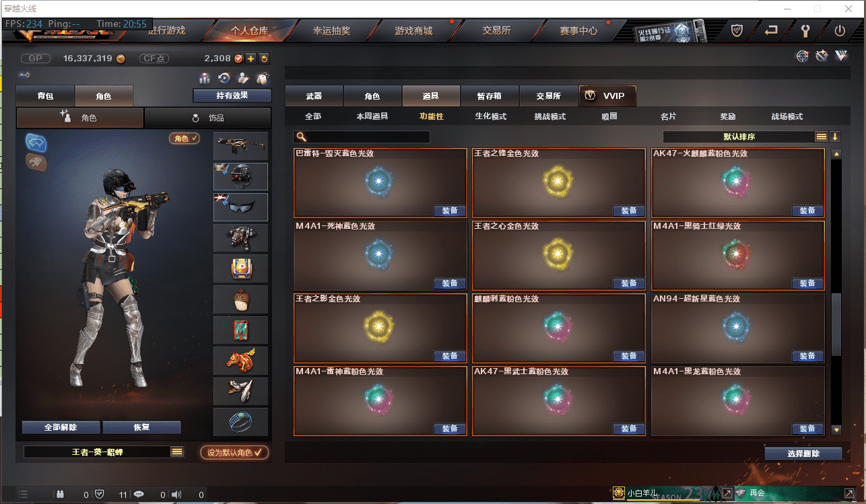Click the yellow plus recharge CF points icon
This screenshot has height=504, width=866.
251,59
